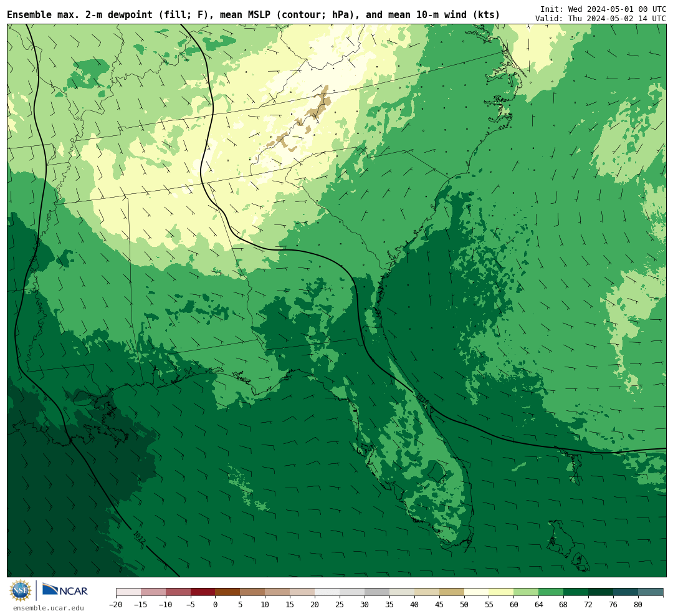The image size is (673, 616).
Task: Click the color bar swatch between 55 and 60
Action: pos(502,592)
